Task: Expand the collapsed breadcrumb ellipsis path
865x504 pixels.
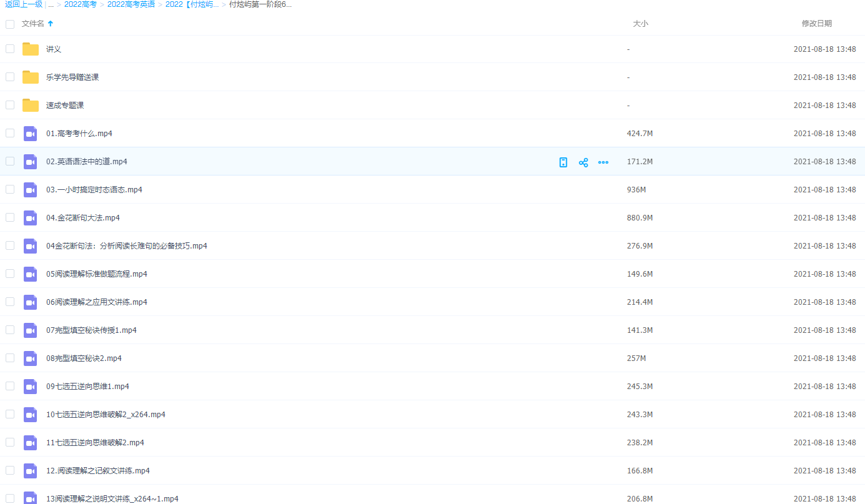Action: pyautogui.click(x=51, y=4)
